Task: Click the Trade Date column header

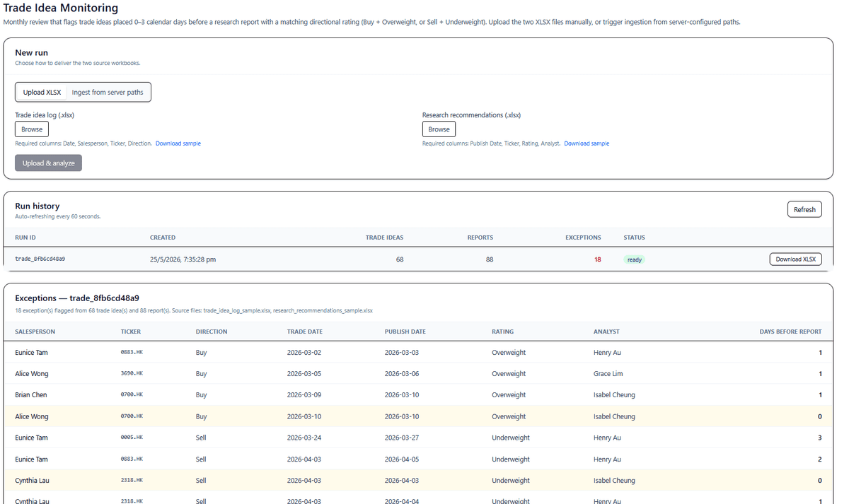Action: [305, 332]
